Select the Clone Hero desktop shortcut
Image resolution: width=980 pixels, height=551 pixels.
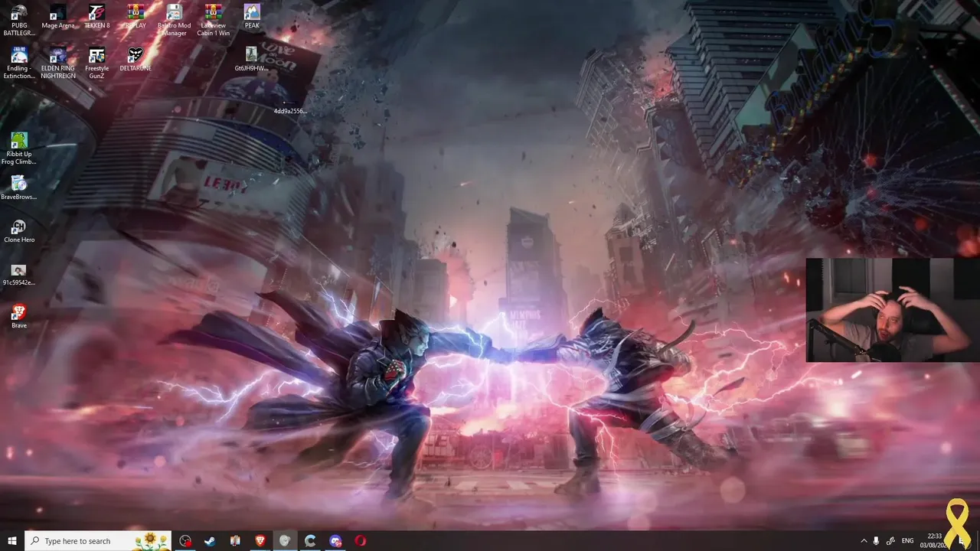click(x=19, y=231)
